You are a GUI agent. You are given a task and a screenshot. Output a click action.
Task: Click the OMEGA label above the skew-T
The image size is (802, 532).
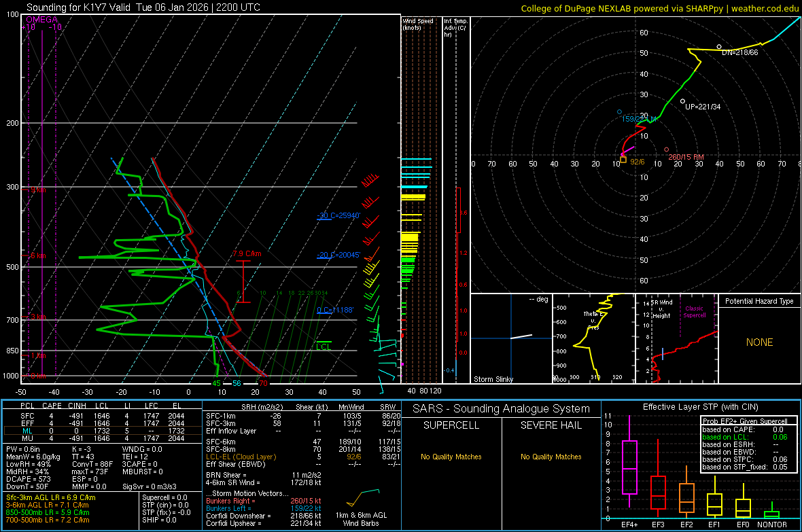point(42,20)
